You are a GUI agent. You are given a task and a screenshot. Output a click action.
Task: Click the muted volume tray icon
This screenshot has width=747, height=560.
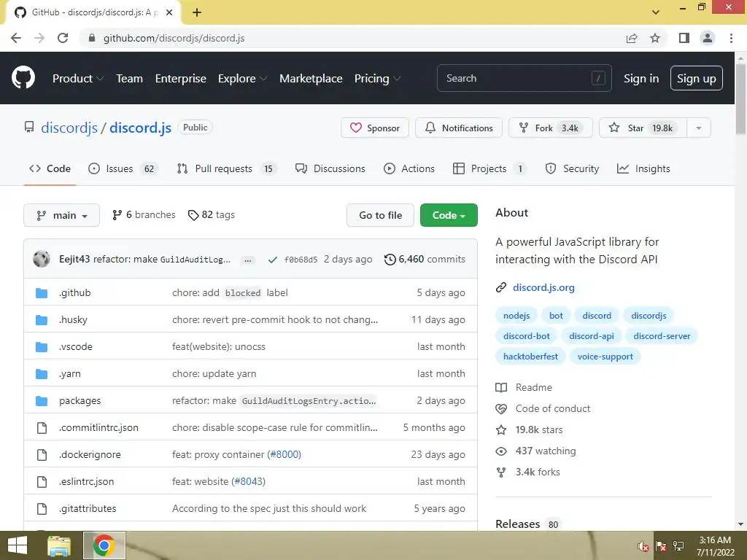[x=643, y=546]
